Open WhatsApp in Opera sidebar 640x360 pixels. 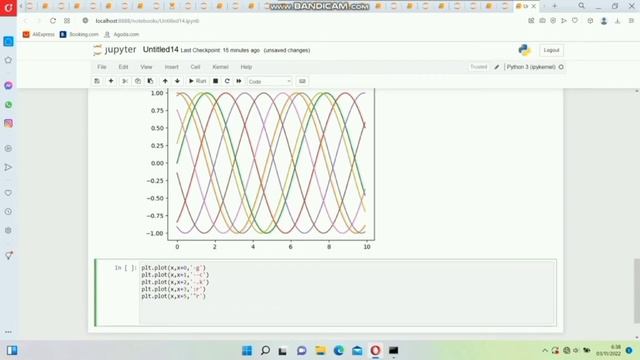(x=8, y=104)
